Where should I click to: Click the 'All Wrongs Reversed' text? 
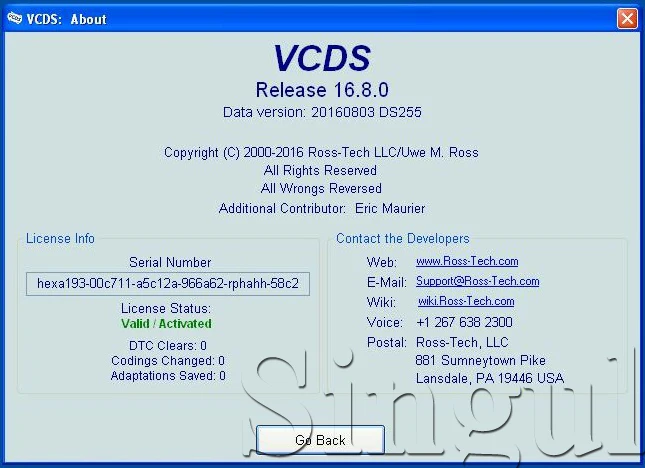click(321, 188)
